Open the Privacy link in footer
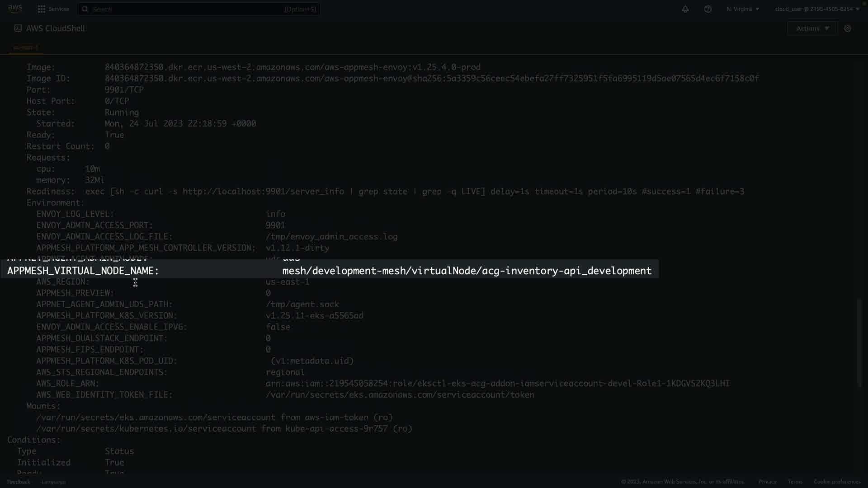 tap(767, 482)
